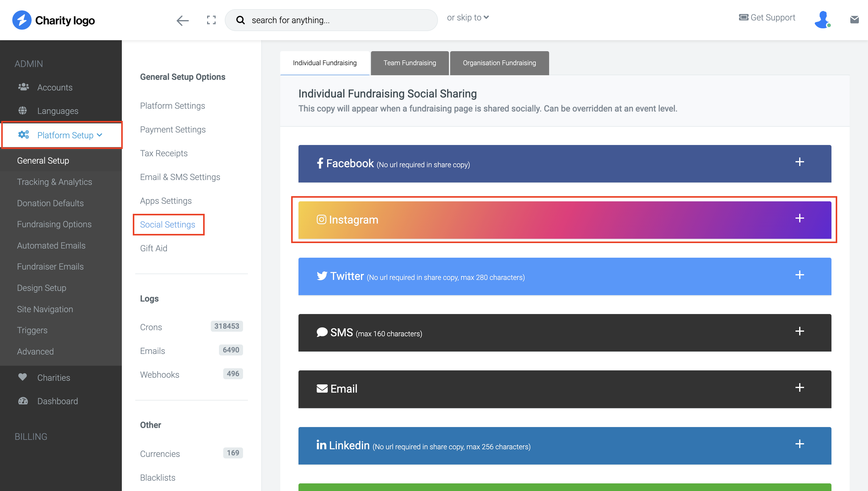The height and width of the screenshot is (491, 868).
Task: Open Blacklists under Other
Action: pyautogui.click(x=157, y=478)
